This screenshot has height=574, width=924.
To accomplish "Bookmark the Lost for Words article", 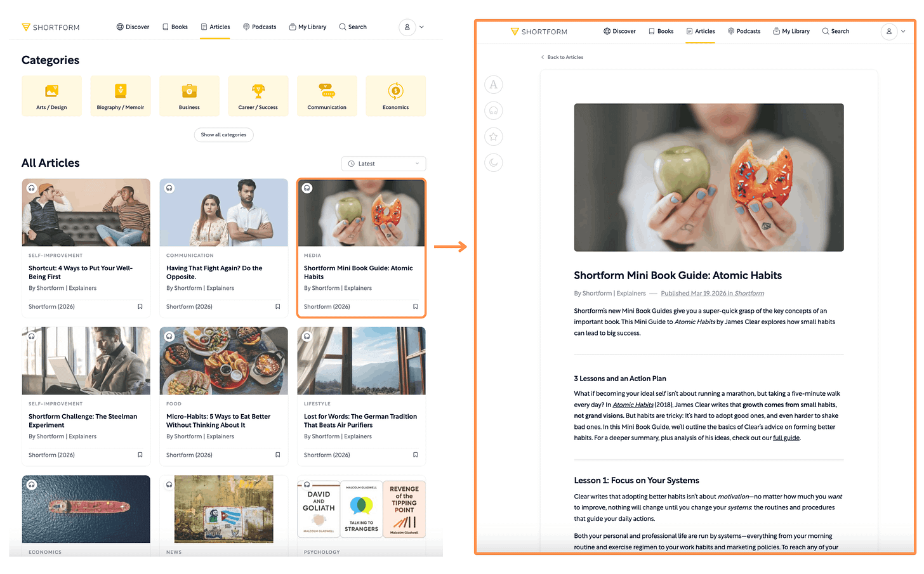I will (415, 455).
